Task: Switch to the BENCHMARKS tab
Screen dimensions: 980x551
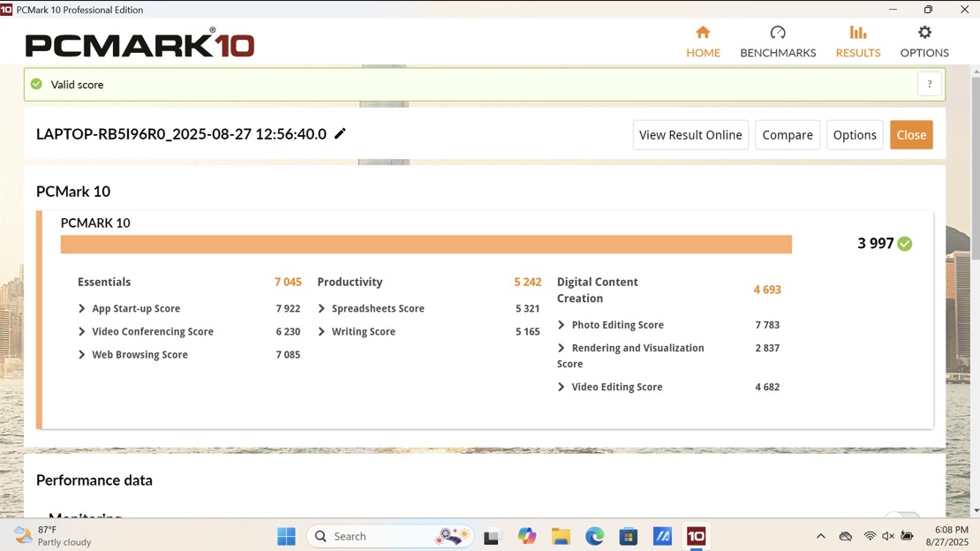Action: coord(777,40)
